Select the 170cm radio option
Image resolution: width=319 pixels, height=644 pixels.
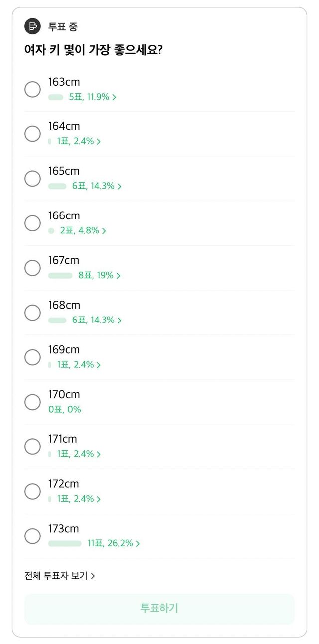pyautogui.click(x=33, y=402)
